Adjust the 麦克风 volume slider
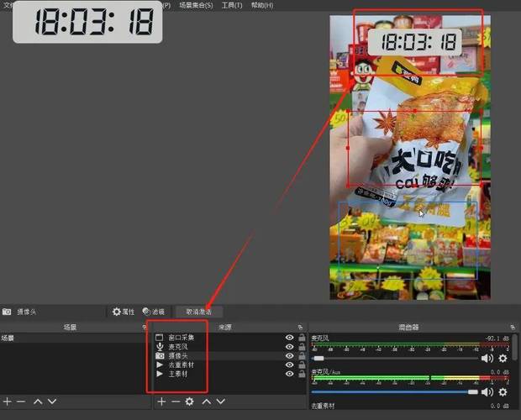This screenshot has height=420, width=521. click(394, 358)
